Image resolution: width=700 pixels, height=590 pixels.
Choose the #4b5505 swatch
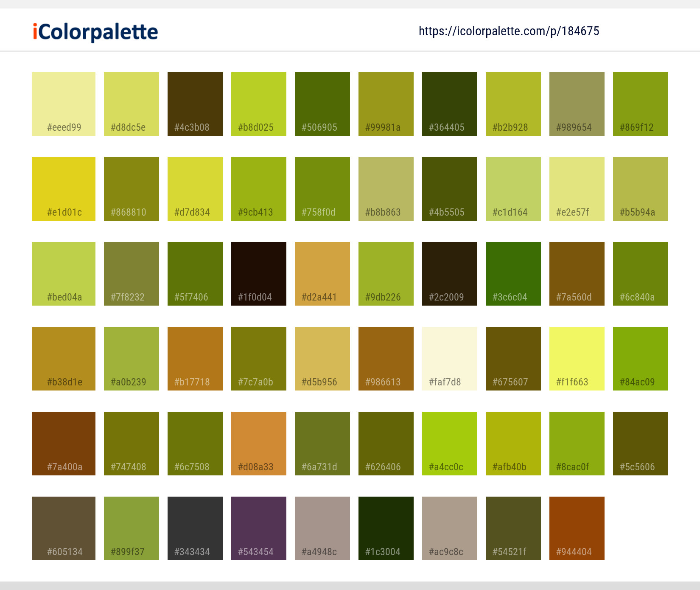click(450, 189)
